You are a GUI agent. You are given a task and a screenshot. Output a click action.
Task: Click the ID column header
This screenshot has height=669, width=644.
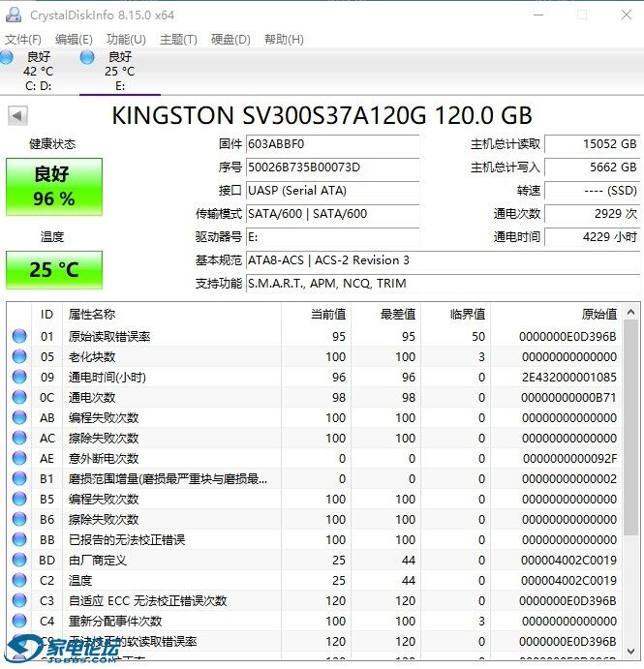click(x=46, y=315)
